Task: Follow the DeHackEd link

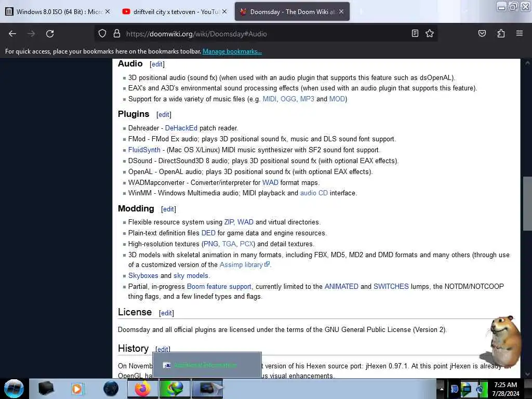Action: tap(181, 128)
